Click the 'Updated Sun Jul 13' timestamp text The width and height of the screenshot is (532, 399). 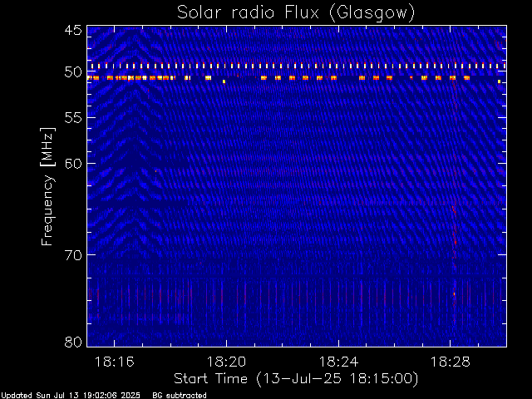(x=71, y=396)
